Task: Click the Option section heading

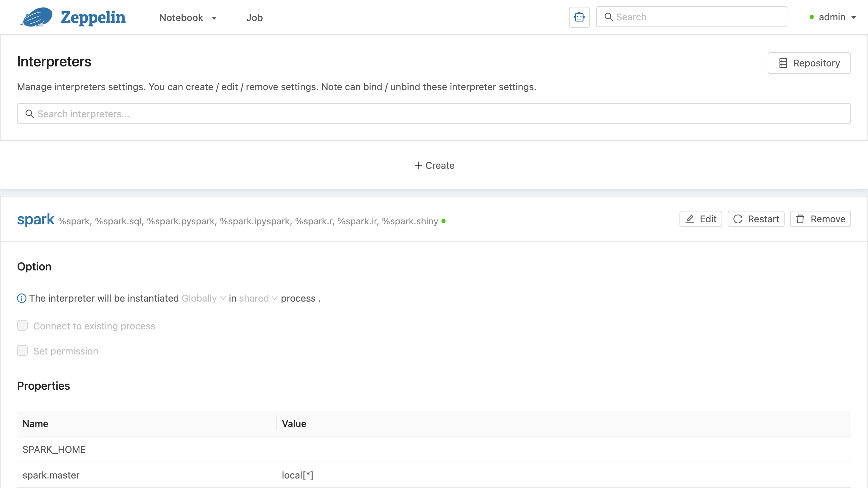Action: (x=34, y=267)
